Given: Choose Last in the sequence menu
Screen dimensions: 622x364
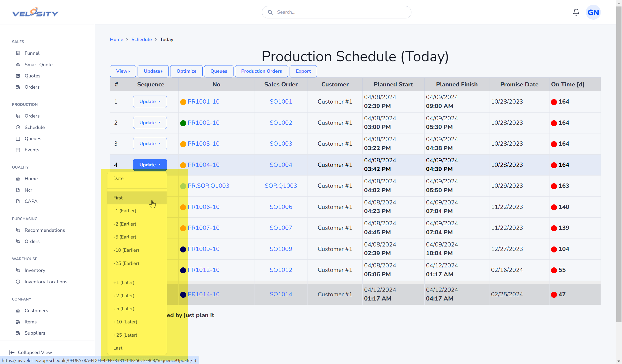Looking at the screenshot, I should pos(137,348).
